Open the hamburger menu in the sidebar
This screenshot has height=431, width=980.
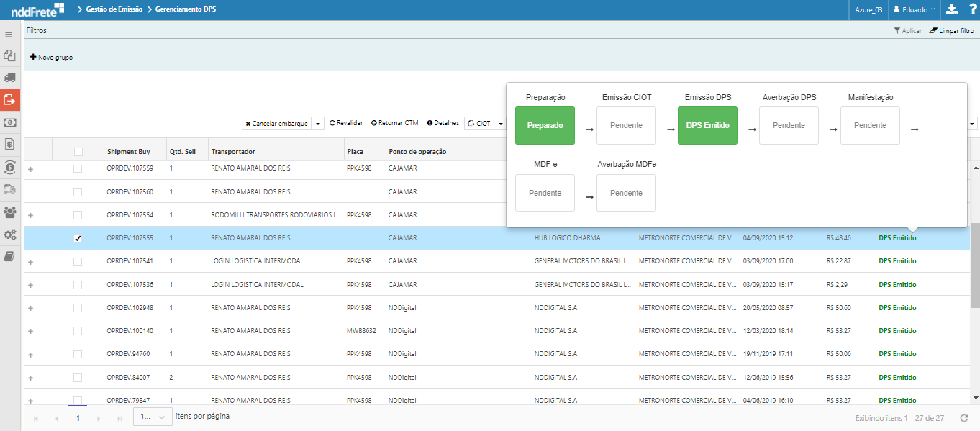point(9,35)
